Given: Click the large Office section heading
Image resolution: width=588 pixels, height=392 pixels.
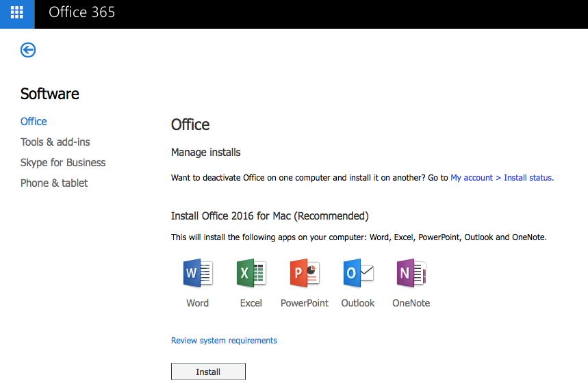Looking at the screenshot, I should pyautogui.click(x=190, y=125).
